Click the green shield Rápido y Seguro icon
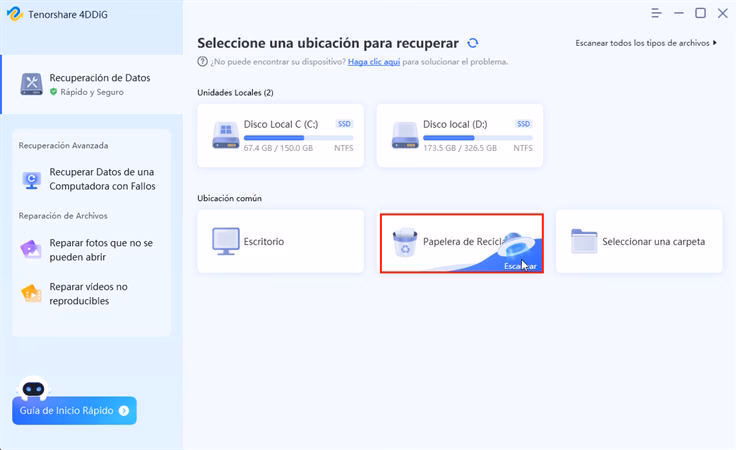This screenshot has height=450, width=736. [x=54, y=92]
